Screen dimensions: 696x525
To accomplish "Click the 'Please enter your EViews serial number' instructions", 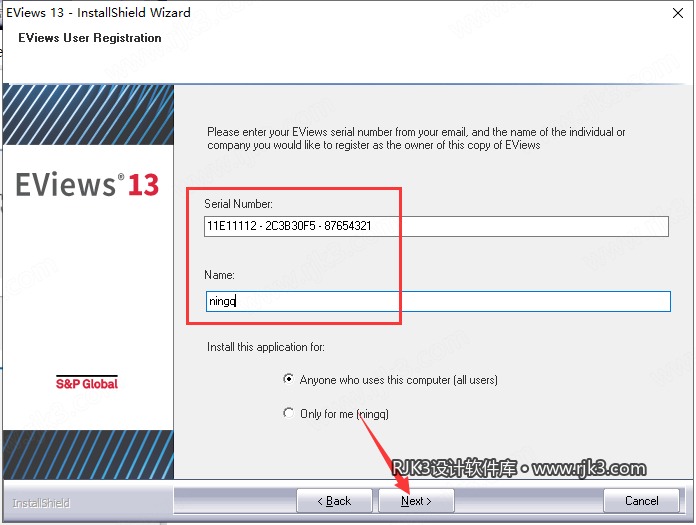I will 416,138.
